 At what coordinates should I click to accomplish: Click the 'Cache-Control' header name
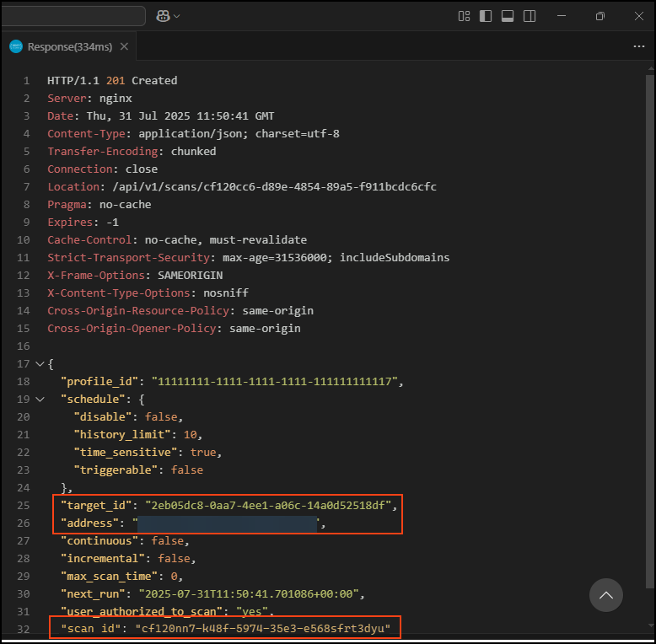[89, 240]
